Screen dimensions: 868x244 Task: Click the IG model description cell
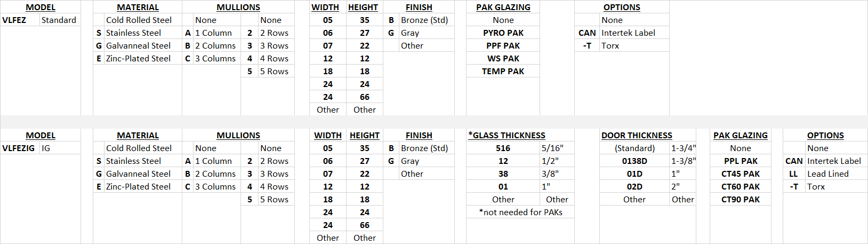pyautogui.click(x=46, y=148)
